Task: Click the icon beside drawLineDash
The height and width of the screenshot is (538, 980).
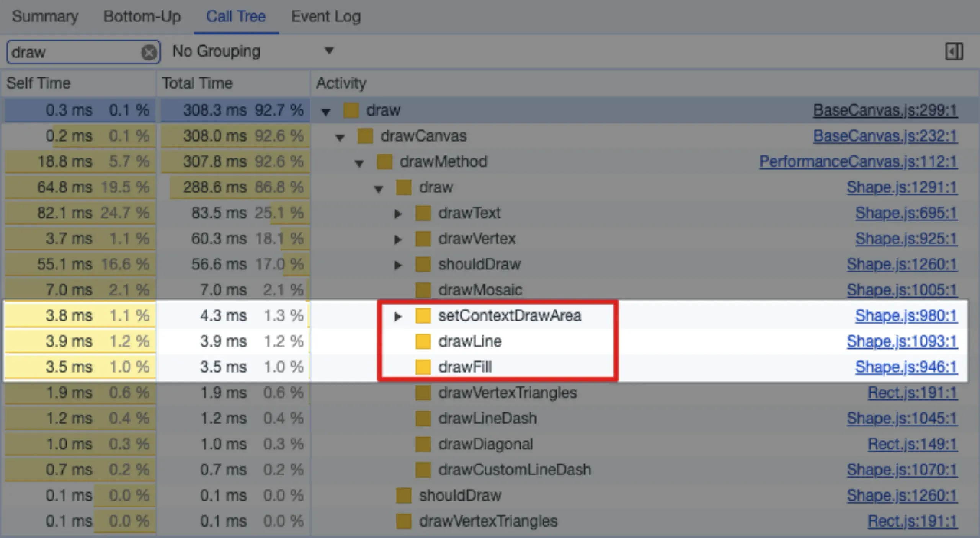Action: (423, 418)
